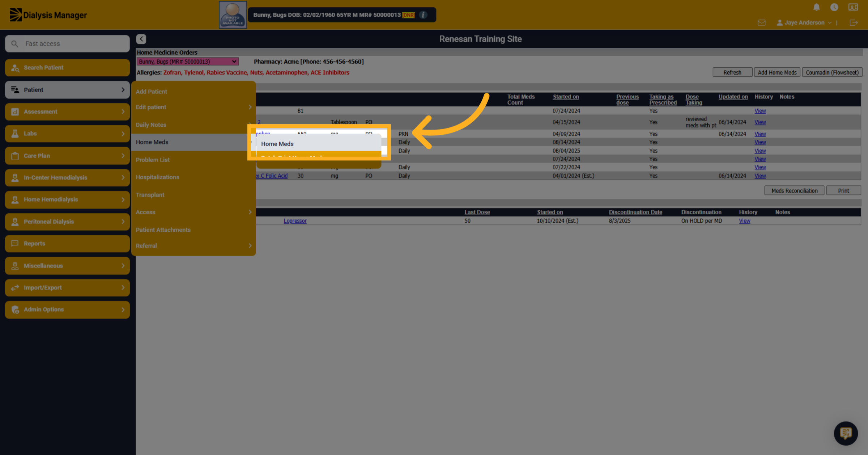Open the clock history icon

[834, 7]
